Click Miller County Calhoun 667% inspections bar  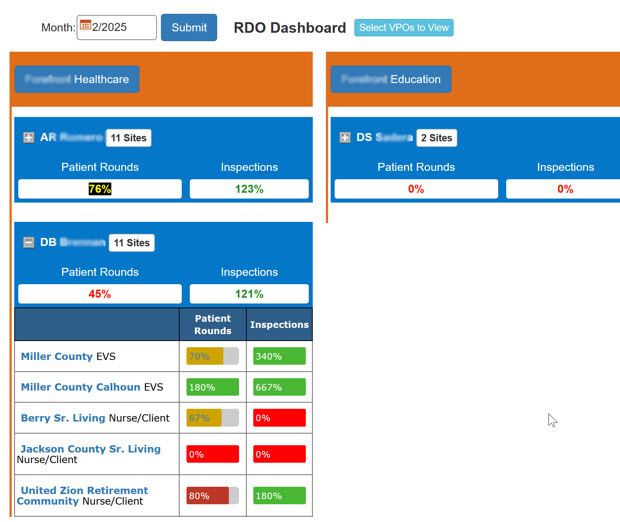279,387
